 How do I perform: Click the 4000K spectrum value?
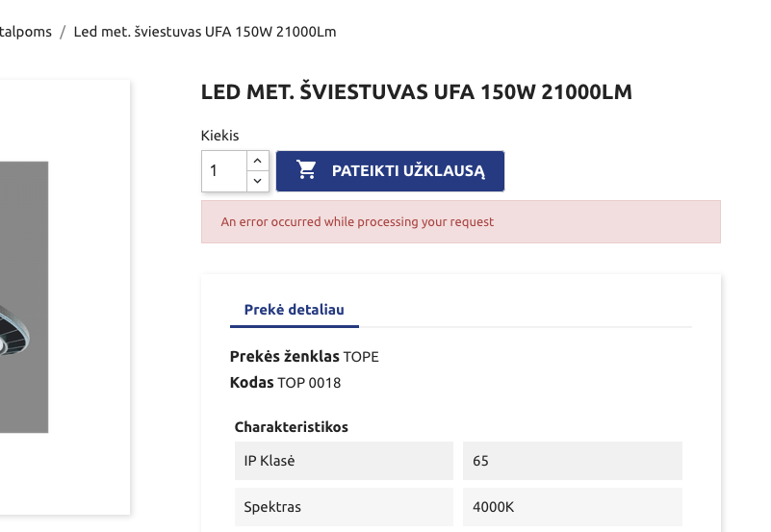pos(493,506)
